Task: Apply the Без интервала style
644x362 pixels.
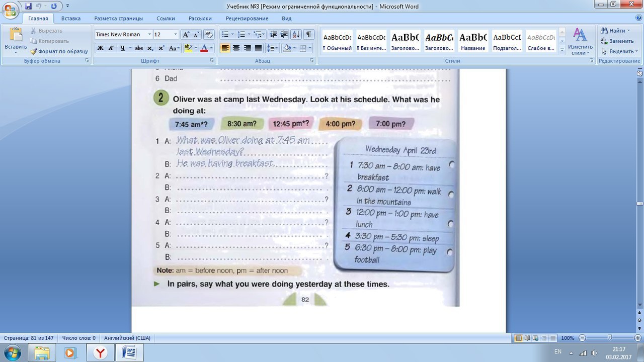Action: pyautogui.click(x=371, y=41)
